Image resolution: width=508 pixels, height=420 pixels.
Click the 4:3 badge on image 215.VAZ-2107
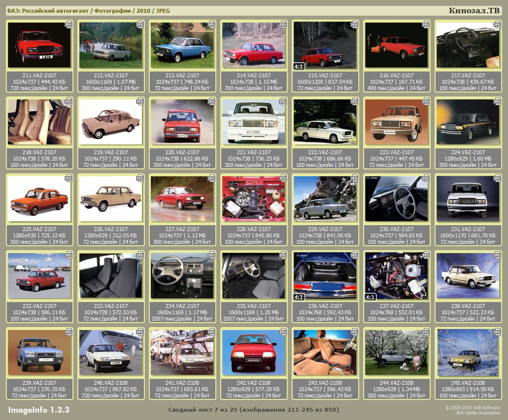pyautogui.click(x=299, y=66)
